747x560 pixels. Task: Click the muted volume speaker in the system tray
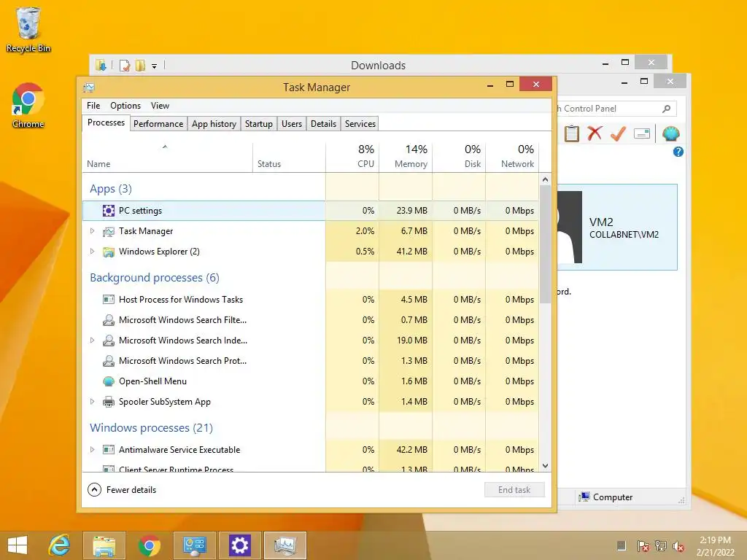(678, 545)
